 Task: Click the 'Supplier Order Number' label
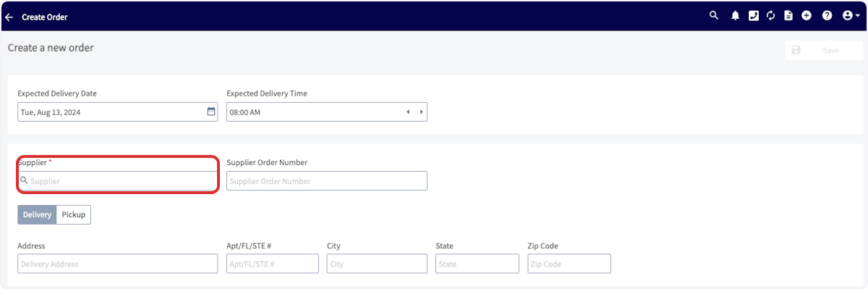tap(267, 163)
